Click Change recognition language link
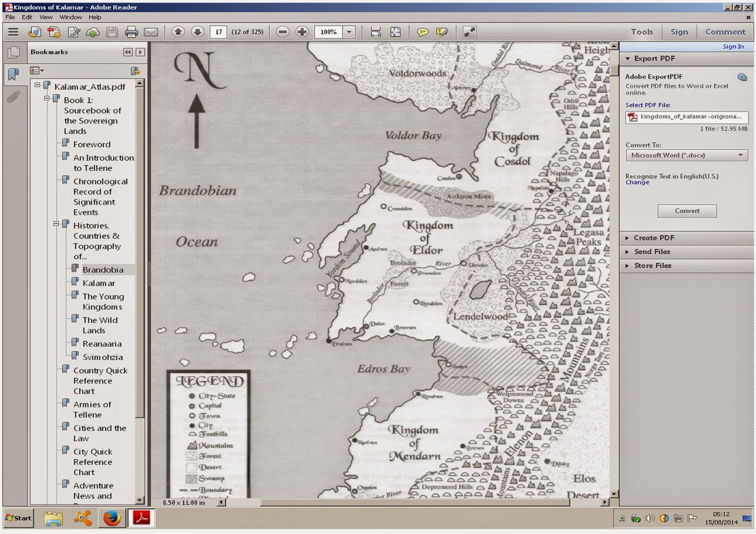 [x=637, y=182]
